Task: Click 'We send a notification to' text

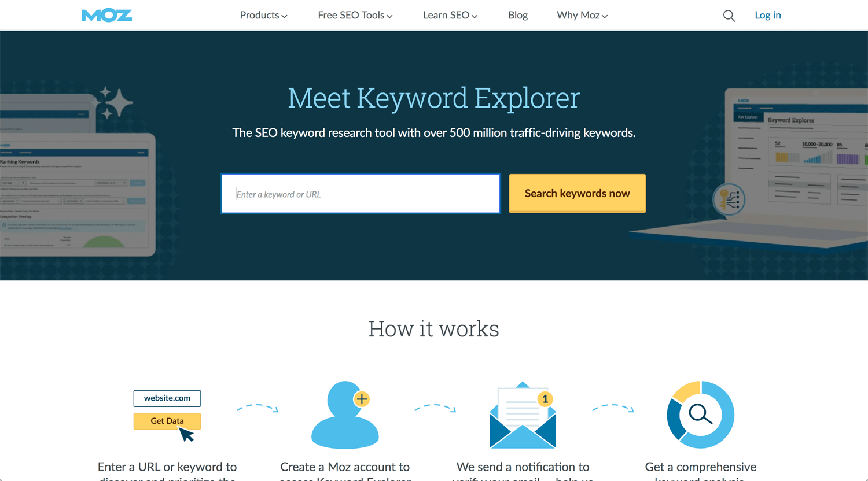Action: pos(523,467)
